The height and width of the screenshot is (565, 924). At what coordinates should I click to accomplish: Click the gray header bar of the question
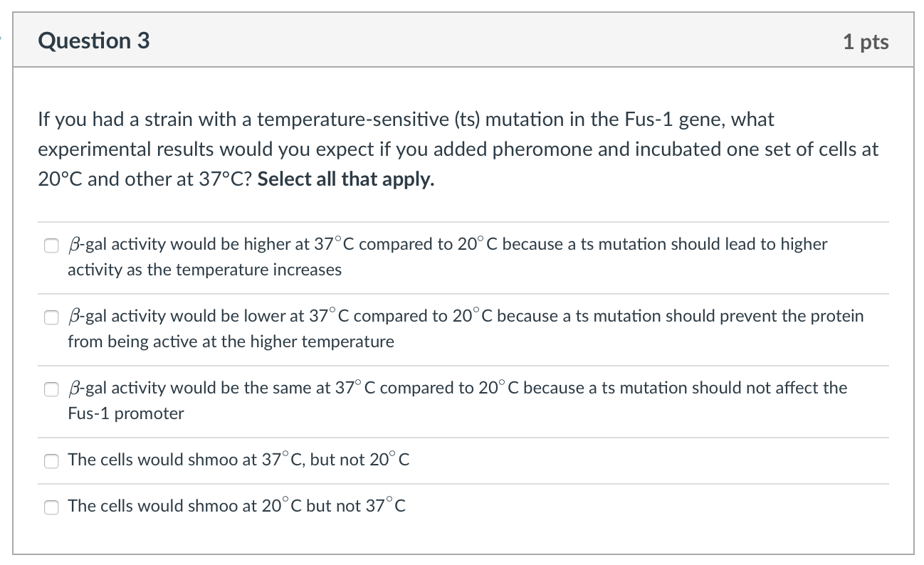point(463,40)
